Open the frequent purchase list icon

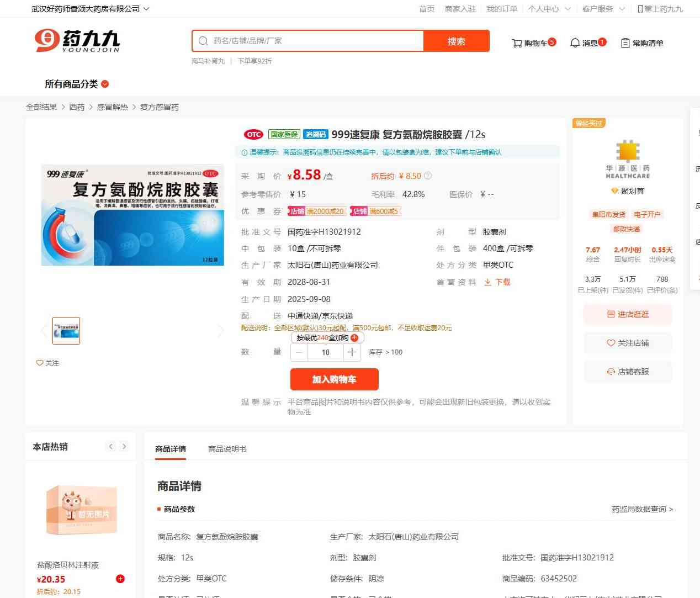point(625,43)
